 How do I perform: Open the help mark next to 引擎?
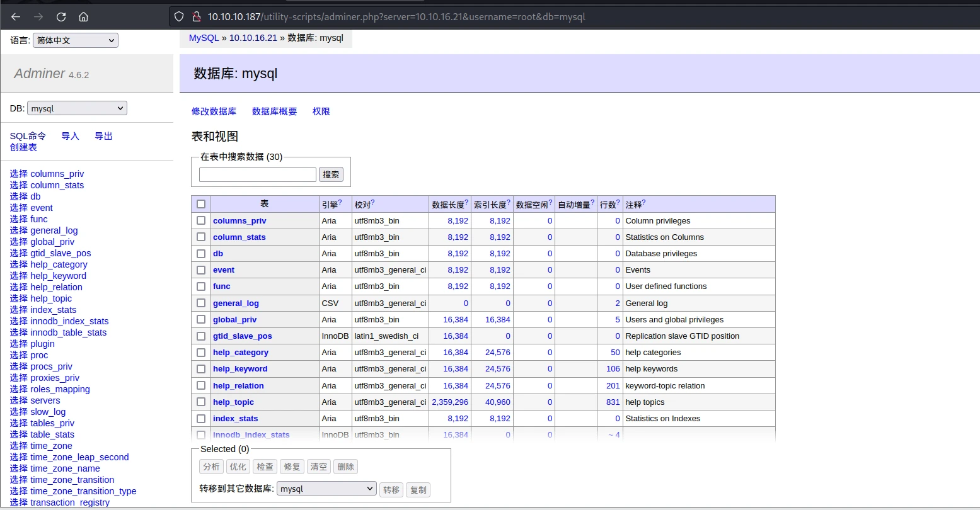340,202
